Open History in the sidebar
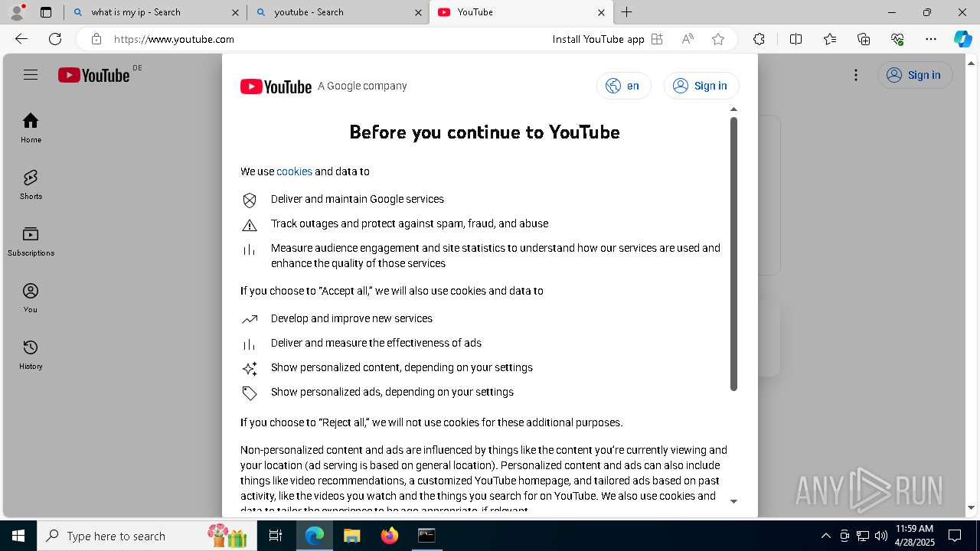This screenshot has width=980, height=551. 31,354
